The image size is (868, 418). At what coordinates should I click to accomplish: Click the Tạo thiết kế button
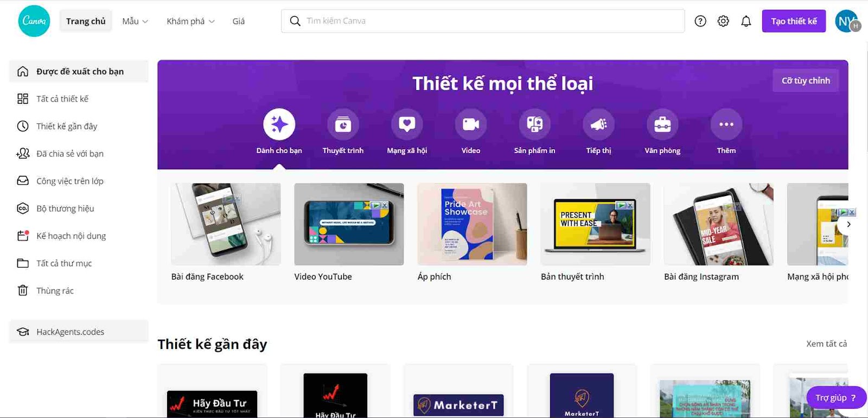tap(794, 21)
